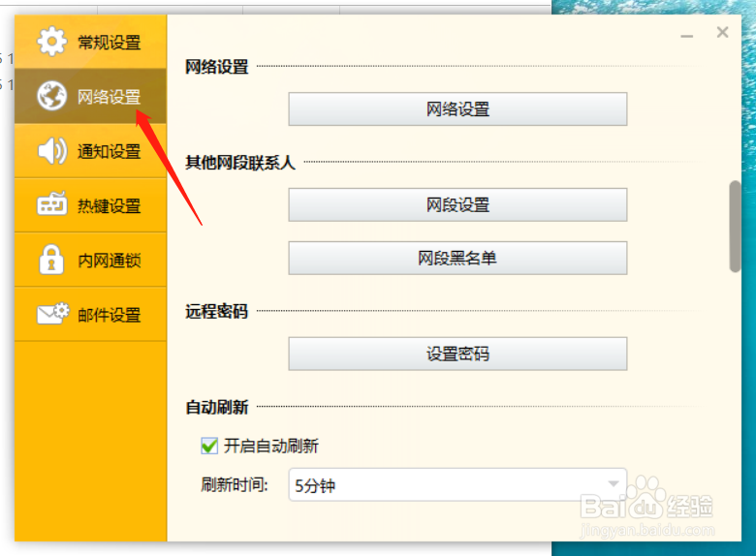Open 内网通锁 tab
The image size is (756, 556).
point(91,260)
